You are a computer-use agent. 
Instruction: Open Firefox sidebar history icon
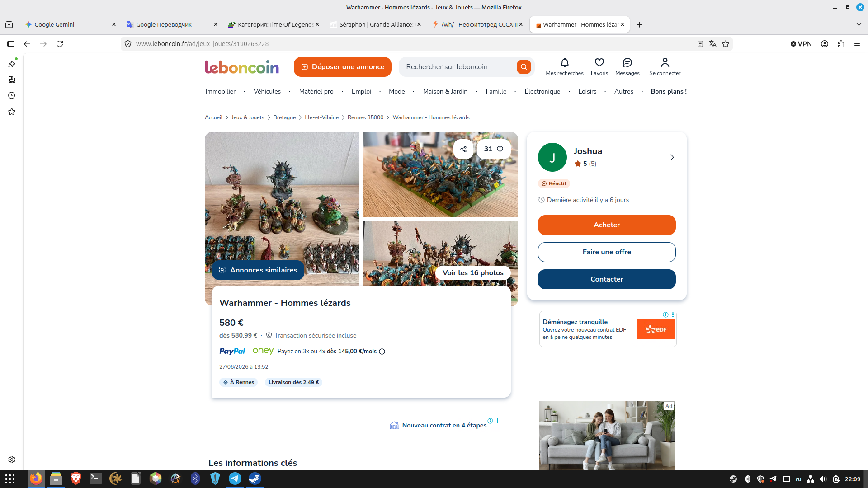coord(12,95)
